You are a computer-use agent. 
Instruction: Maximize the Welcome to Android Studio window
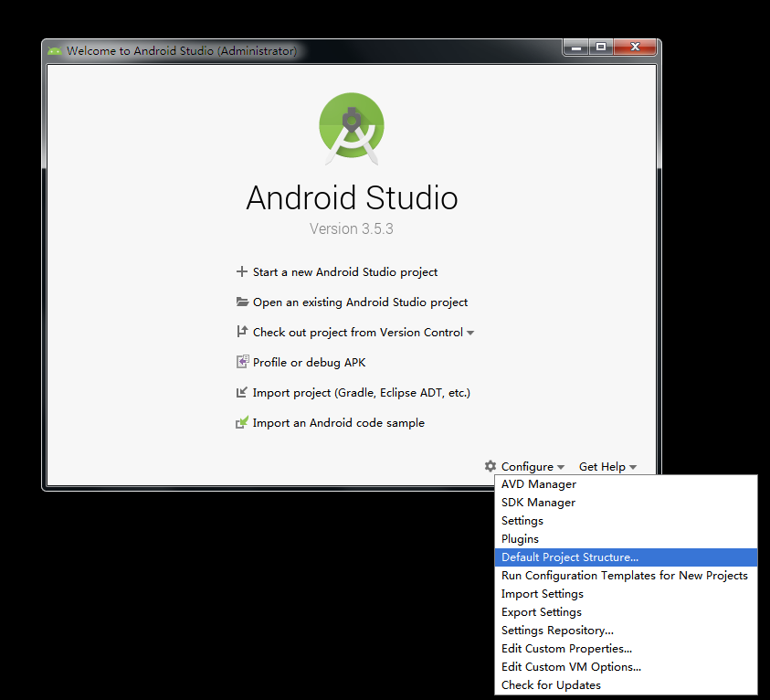pyautogui.click(x=601, y=48)
